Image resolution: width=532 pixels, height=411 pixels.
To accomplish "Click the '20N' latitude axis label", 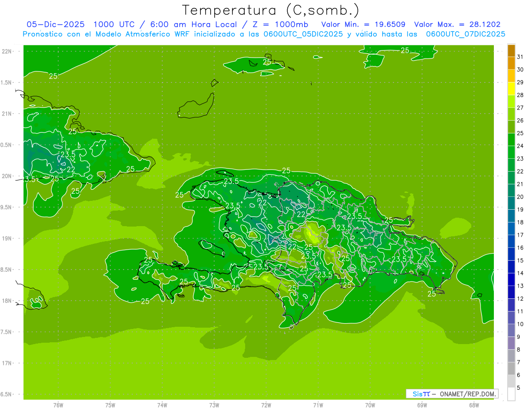I will (x=7, y=176).
